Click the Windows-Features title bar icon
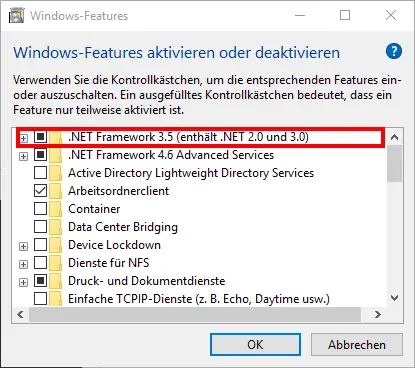 [16, 16]
